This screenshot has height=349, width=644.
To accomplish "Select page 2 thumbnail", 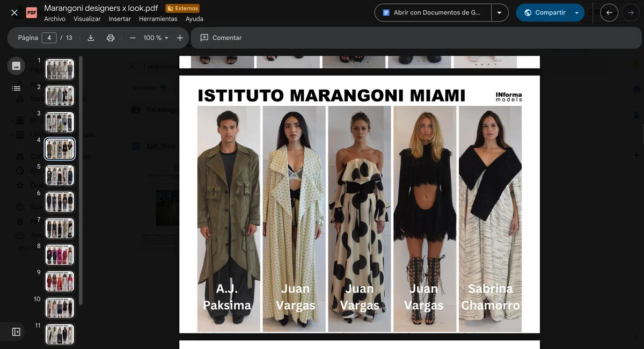I will (60, 96).
